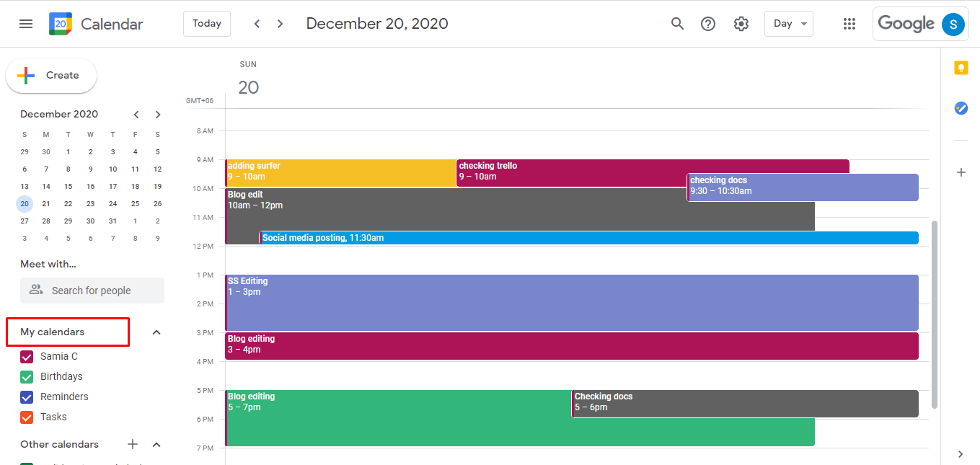Viewport: 980px width, 465px height.
Task: Click the main menu hamburger icon
Action: click(x=26, y=23)
